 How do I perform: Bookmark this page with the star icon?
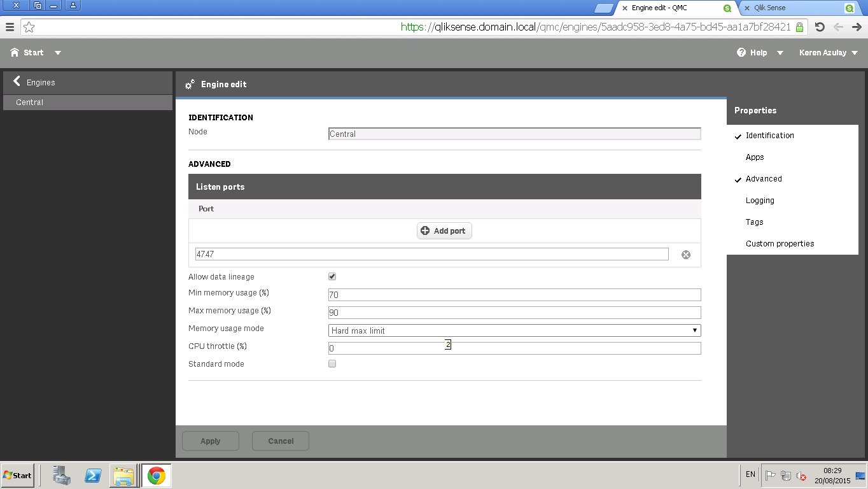tap(29, 27)
